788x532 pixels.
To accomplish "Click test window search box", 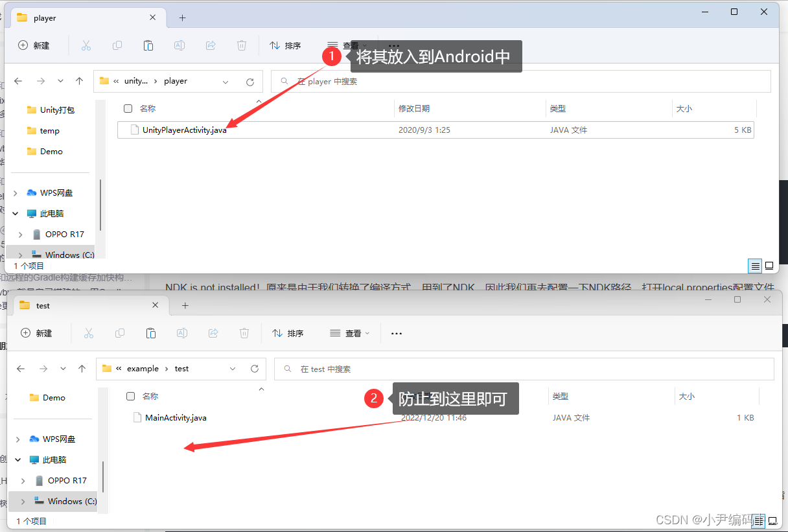I will coord(524,369).
